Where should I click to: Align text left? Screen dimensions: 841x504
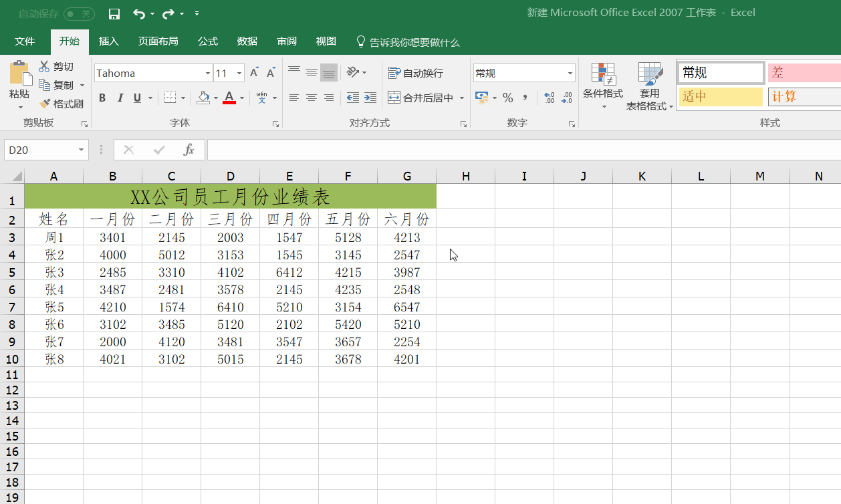pyautogui.click(x=294, y=98)
